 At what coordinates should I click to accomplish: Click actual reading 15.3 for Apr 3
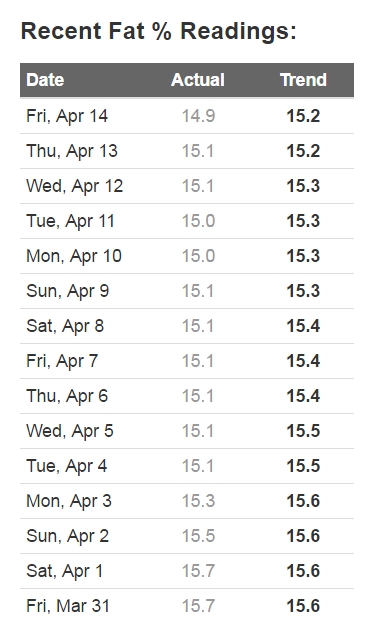pyautogui.click(x=198, y=501)
